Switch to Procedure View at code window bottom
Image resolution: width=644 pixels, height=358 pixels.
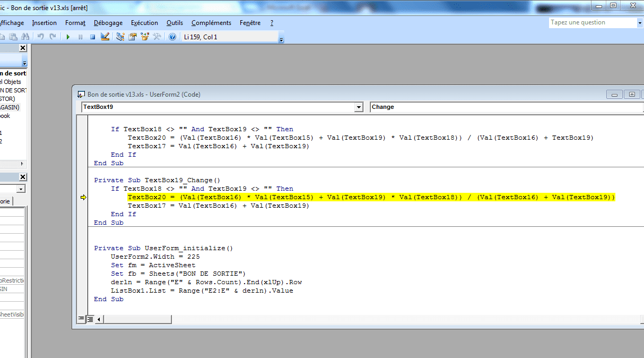click(81, 319)
